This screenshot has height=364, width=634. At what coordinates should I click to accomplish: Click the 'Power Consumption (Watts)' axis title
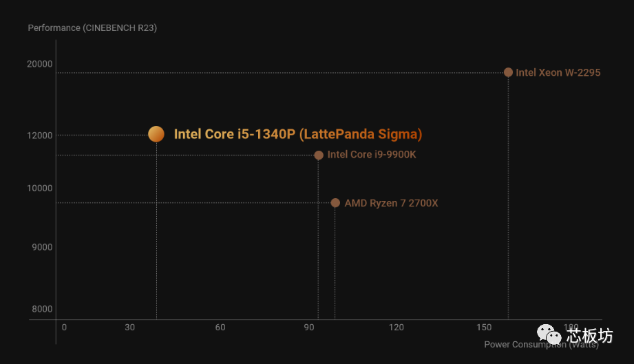pos(541,345)
